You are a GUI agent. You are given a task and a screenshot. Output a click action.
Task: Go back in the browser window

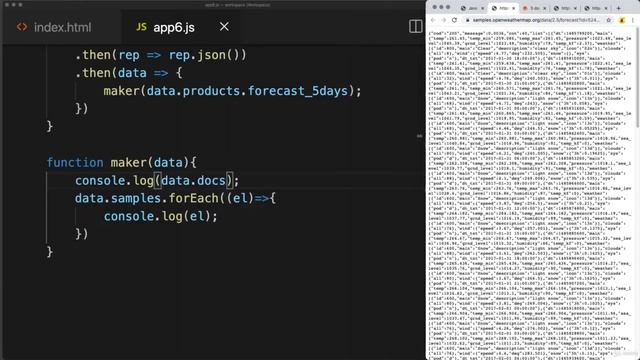point(433,20)
